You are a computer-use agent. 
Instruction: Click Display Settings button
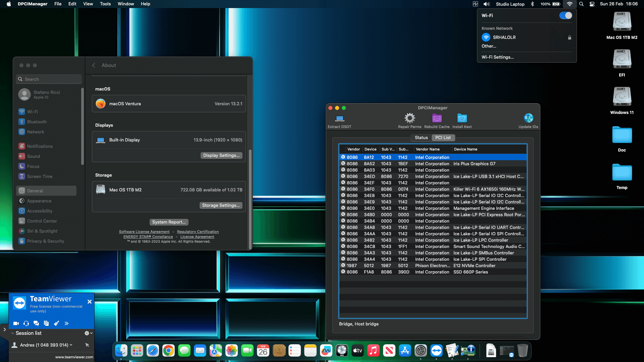click(x=221, y=156)
